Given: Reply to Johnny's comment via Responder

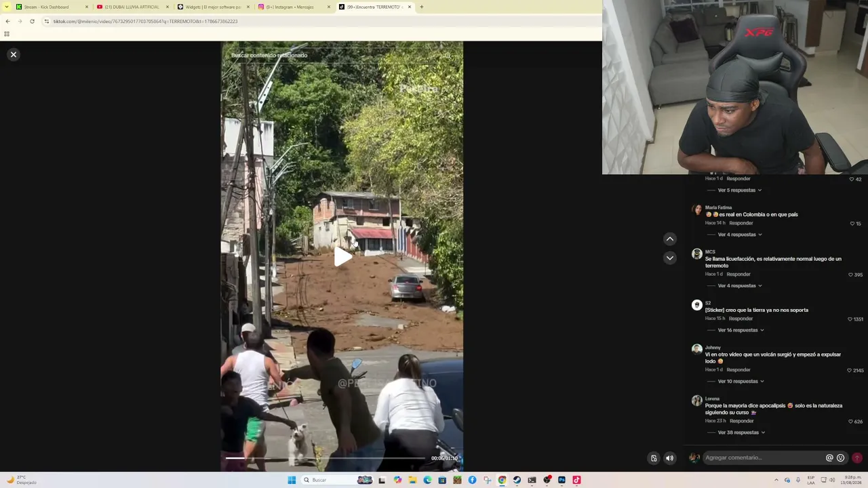Looking at the screenshot, I should click(738, 370).
